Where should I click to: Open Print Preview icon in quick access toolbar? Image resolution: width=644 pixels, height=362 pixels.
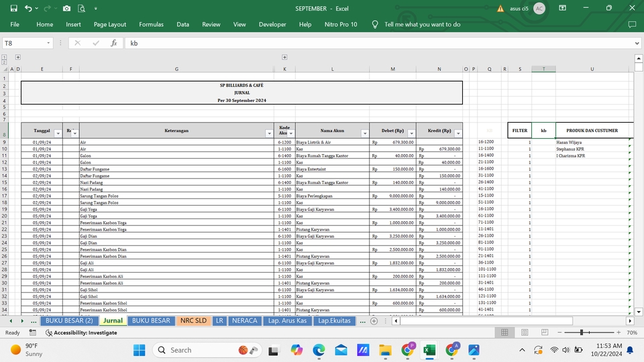pyautogui.click(x=82, y=8)
